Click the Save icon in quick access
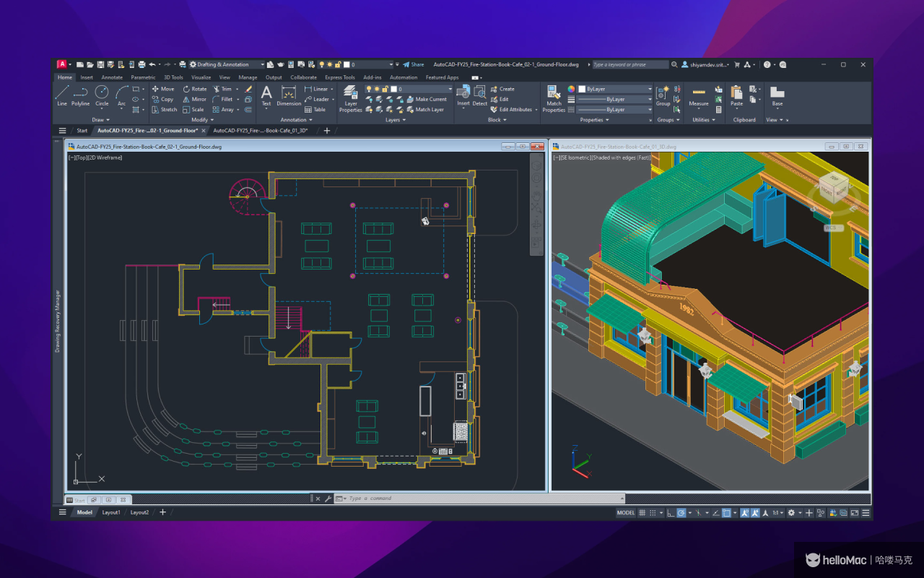Screen dimensions: 924x578 pyautogui.click(x=100, y=64)
